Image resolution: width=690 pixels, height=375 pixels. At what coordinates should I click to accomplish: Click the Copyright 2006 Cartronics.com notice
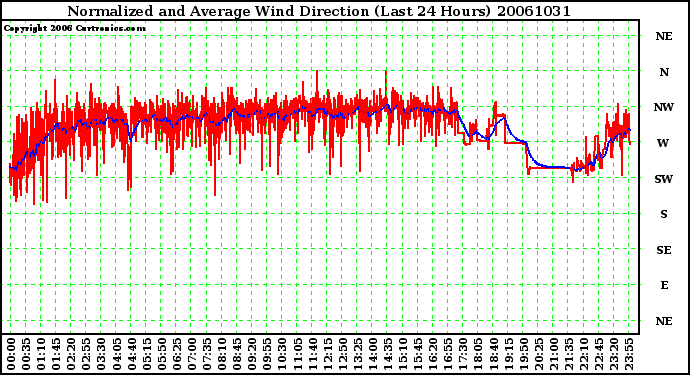(x=75, y=29)
